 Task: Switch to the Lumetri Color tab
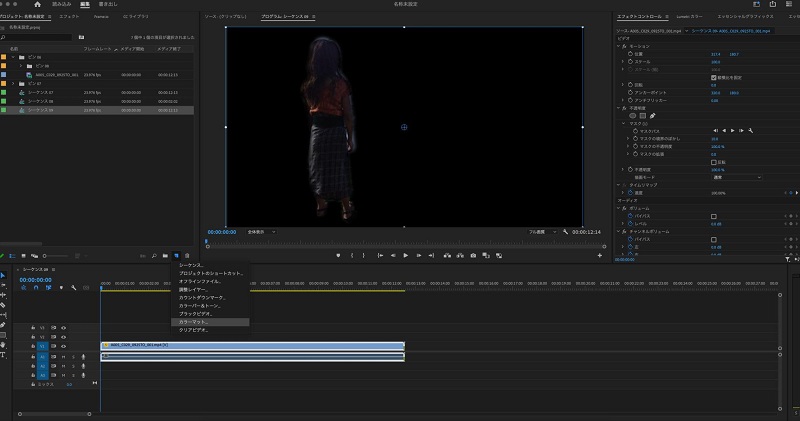pyautogui.click(x=689, y=17)
